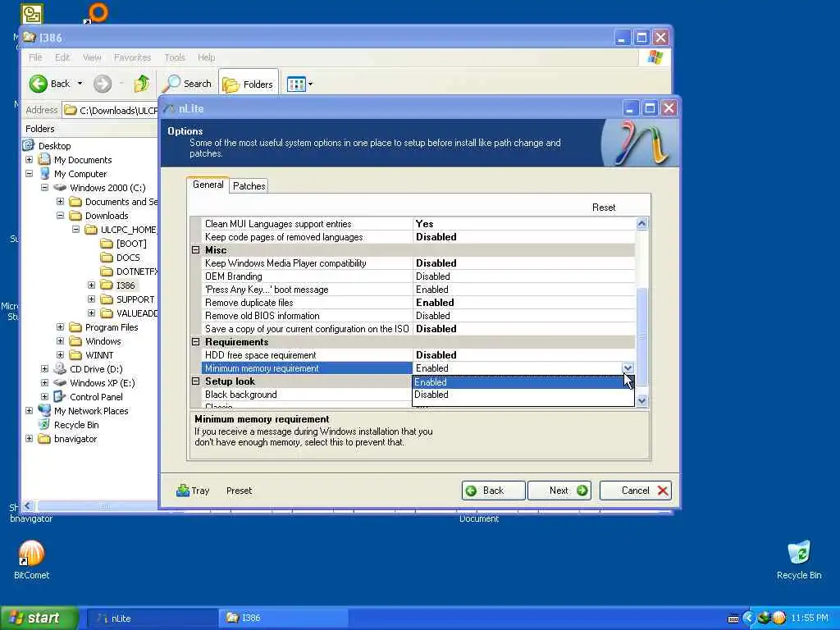Switch to the Patches tab

(x=249, y=186)
